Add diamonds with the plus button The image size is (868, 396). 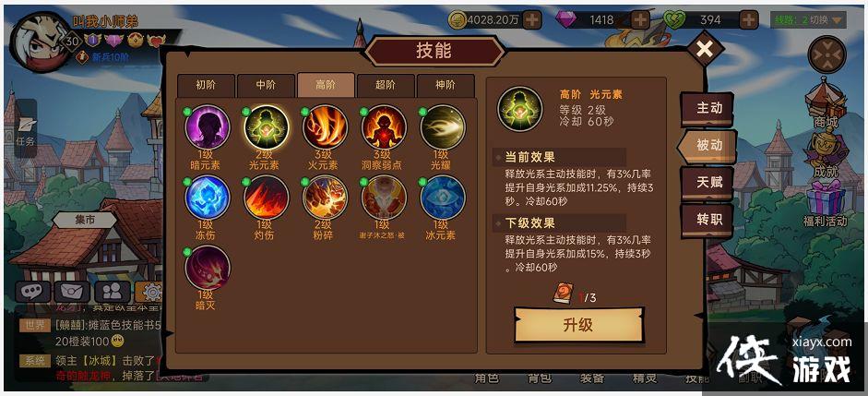(x=640, y=20)
